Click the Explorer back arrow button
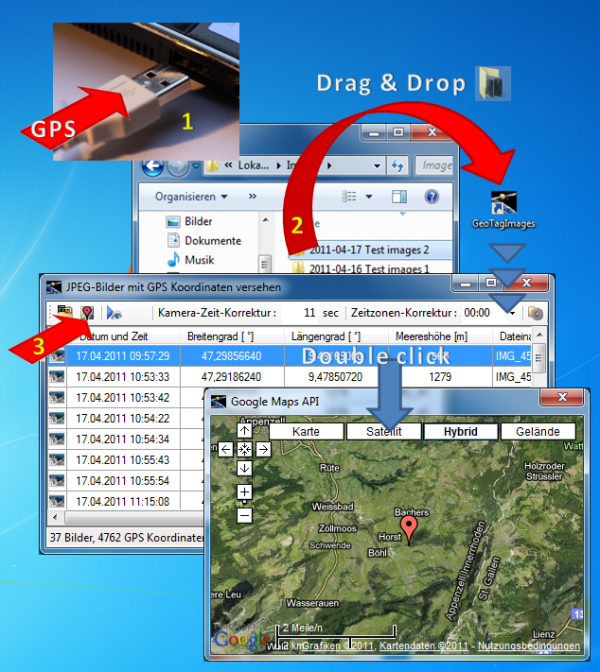Viewport: 600px width, 672px height. pos(153,166)
